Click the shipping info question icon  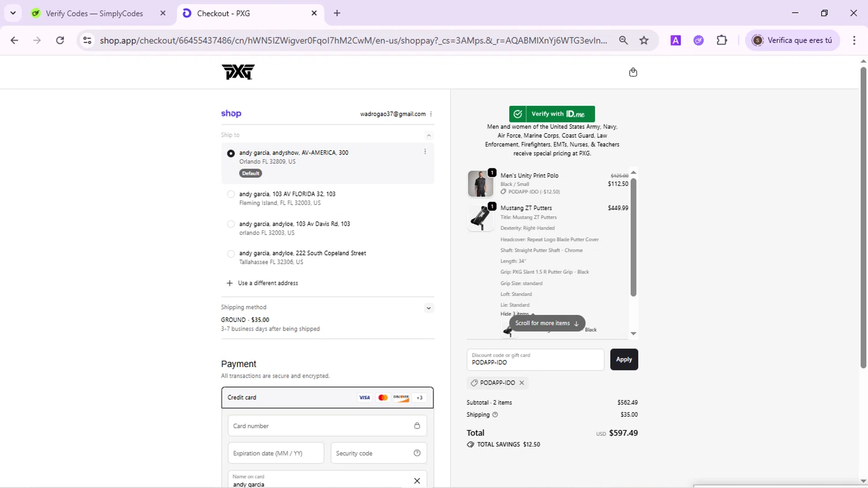point(495,414)
